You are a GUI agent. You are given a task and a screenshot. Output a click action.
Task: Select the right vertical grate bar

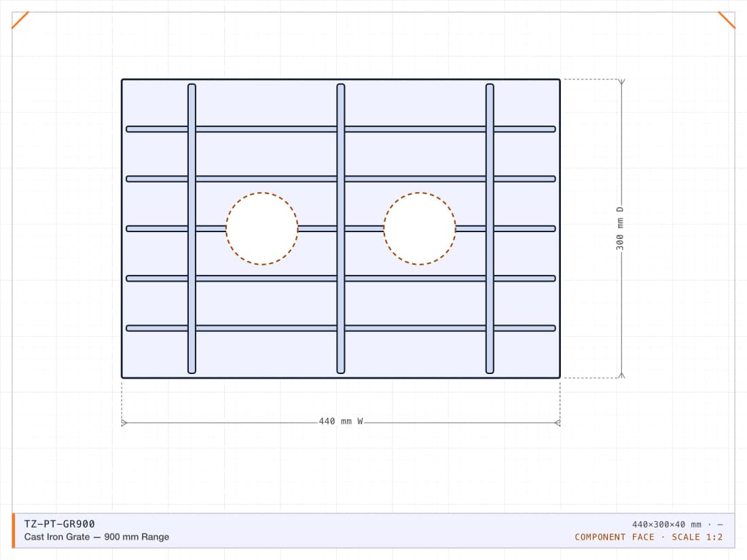click(490, 229)
